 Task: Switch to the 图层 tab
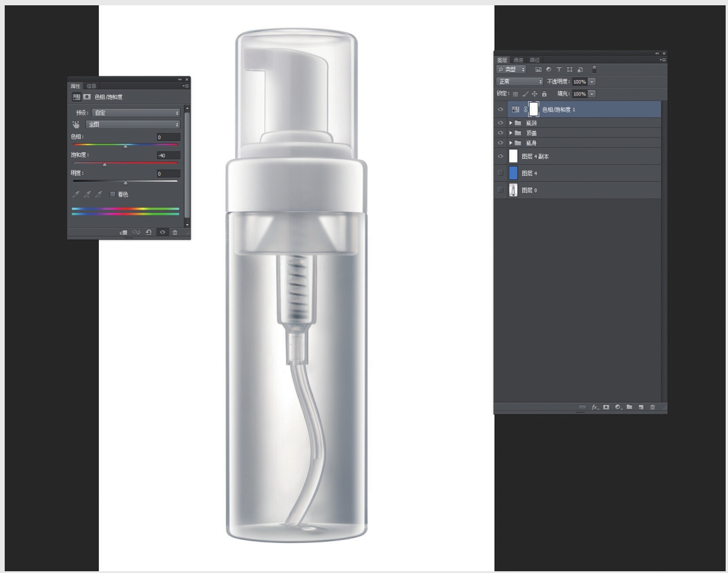[502, 60]
